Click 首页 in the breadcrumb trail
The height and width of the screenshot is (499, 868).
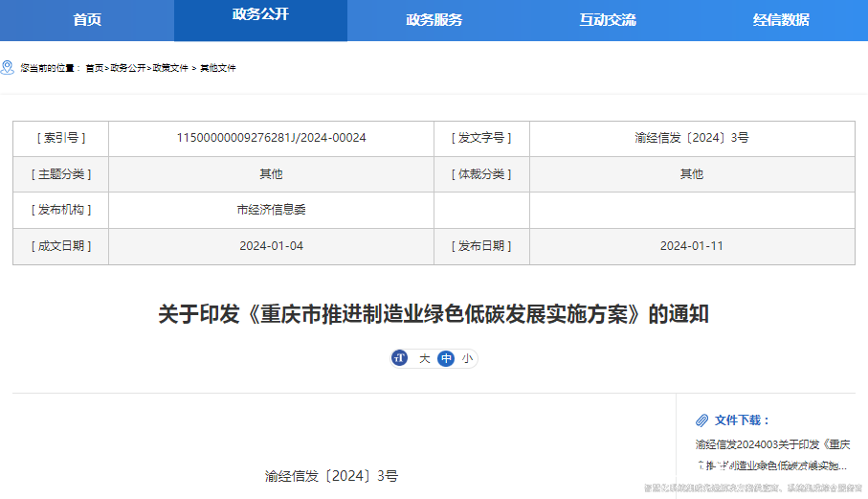click(x=94, y=68)
